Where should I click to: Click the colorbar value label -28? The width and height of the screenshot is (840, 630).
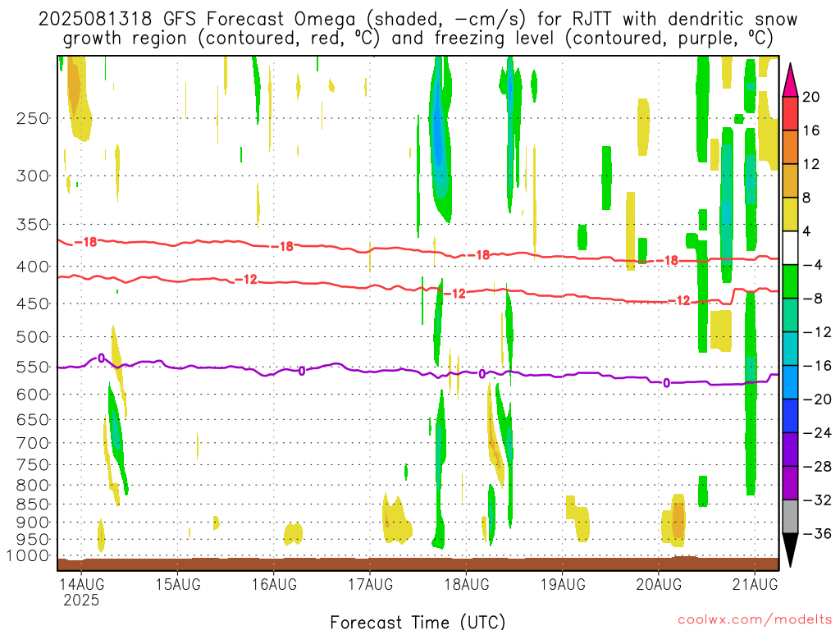coord(818,467)
